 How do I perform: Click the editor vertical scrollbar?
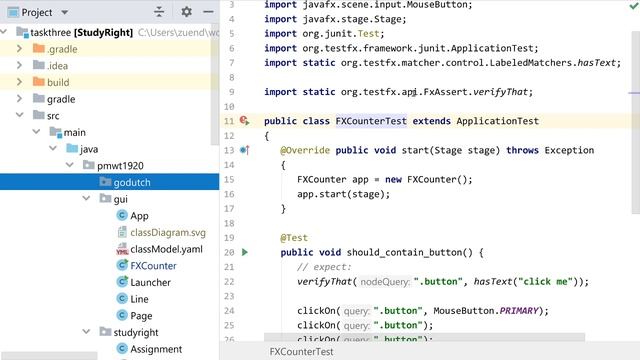tap(636, 122)
